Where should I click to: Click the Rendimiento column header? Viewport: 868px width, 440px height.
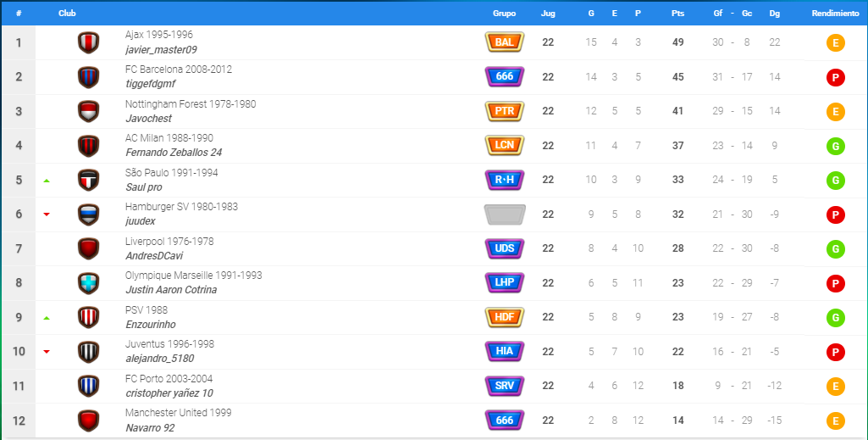point(835,14)
